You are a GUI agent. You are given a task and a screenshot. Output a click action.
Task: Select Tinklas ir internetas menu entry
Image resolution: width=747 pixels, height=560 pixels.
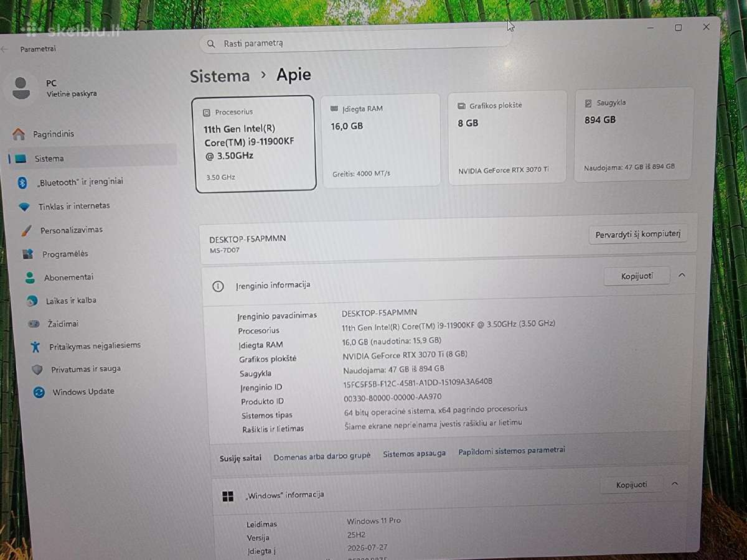coord(74,206)
